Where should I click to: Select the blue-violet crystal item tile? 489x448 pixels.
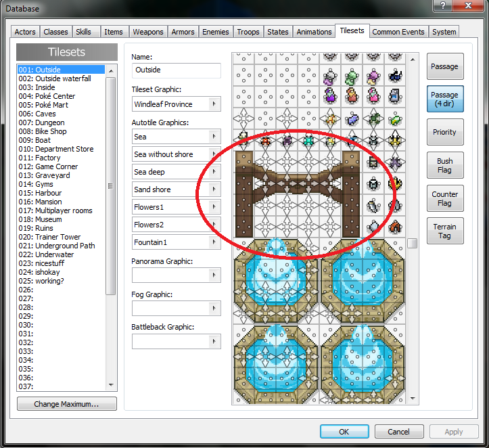[x=352, y=118]
